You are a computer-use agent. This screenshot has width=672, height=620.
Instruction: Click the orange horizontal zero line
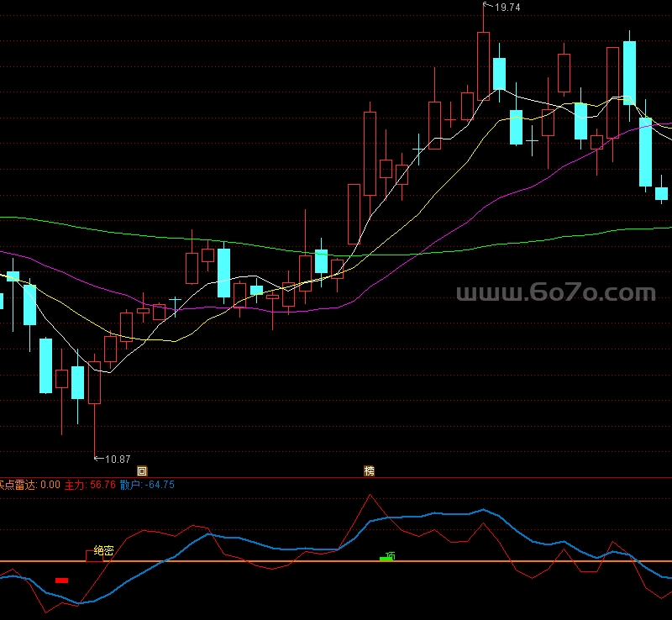click(336, 561)
